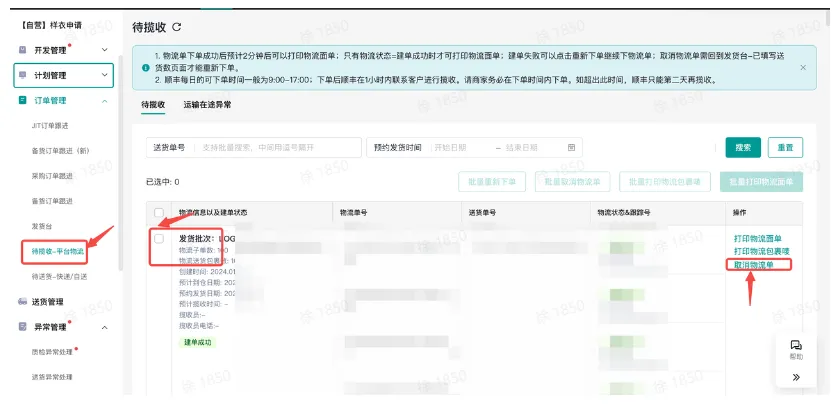The image size is (837, 417).
Task: Open 发货台 in the sidebar
Action: pyautogui.click(x=42, y=226)
